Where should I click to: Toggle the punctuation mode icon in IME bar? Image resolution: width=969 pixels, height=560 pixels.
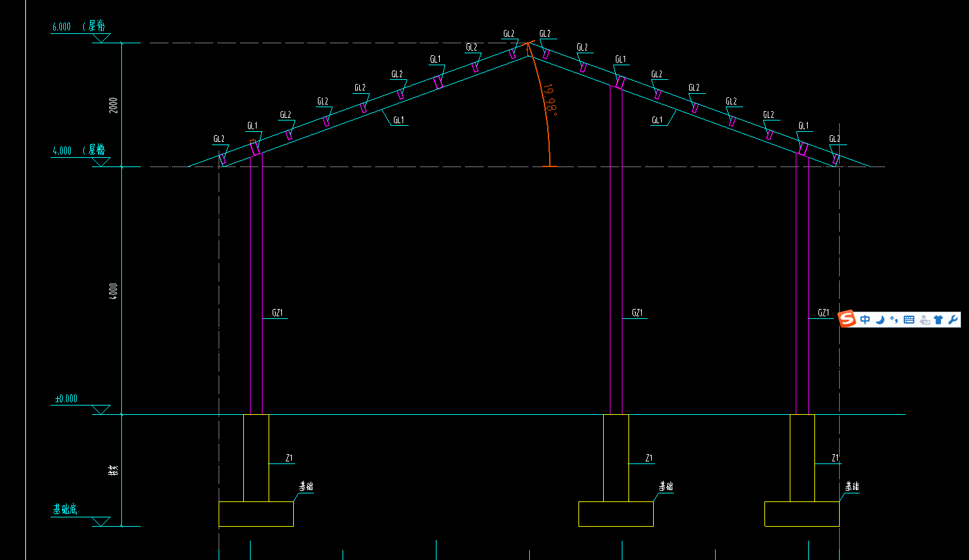click(894, 320)
